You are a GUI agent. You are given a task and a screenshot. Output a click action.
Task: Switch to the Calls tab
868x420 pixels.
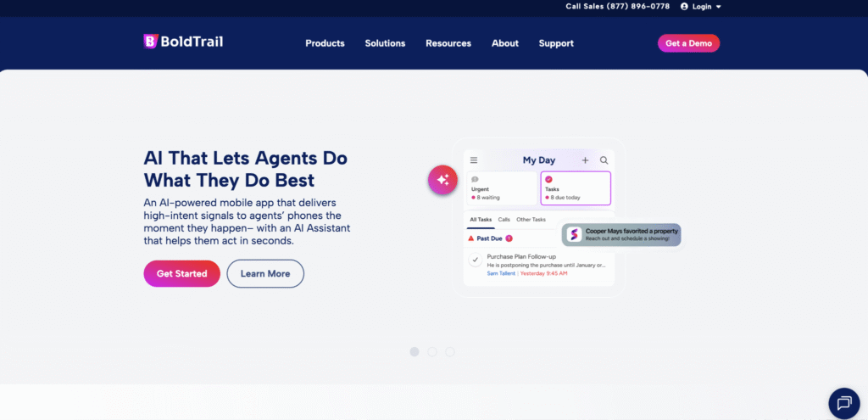pyautogui.click(x=504, y=220)
